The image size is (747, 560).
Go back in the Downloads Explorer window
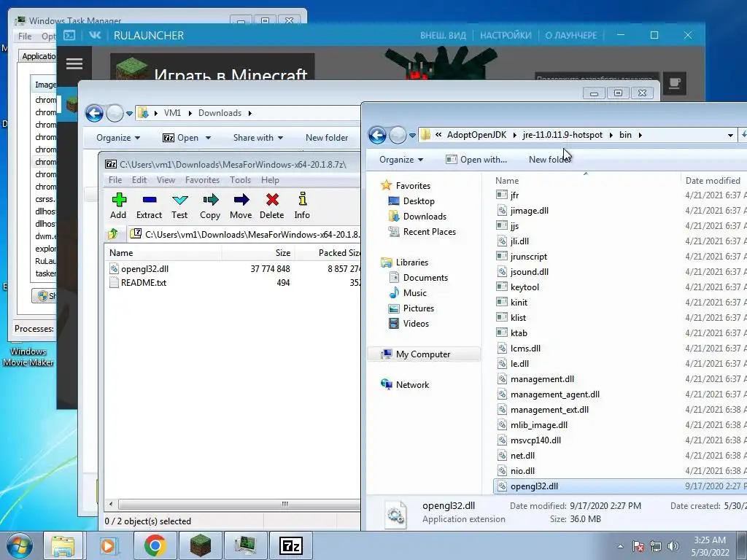coord(94,113)
